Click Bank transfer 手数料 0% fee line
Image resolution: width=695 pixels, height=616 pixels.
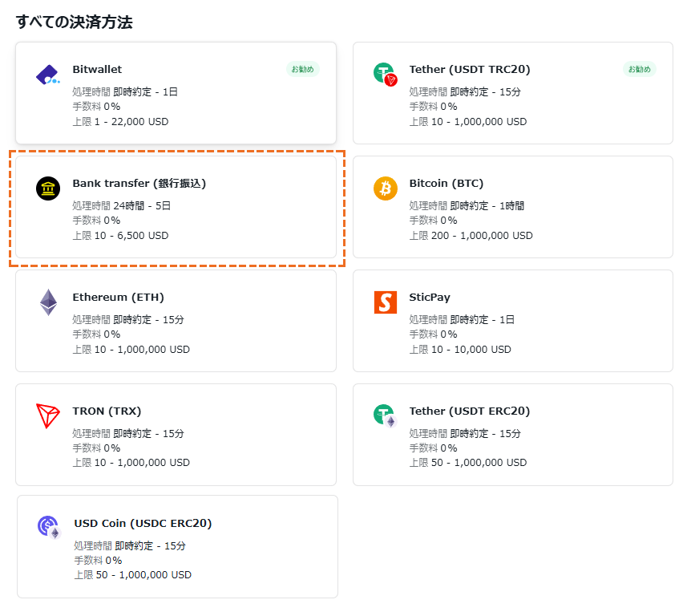pos(97,221)
